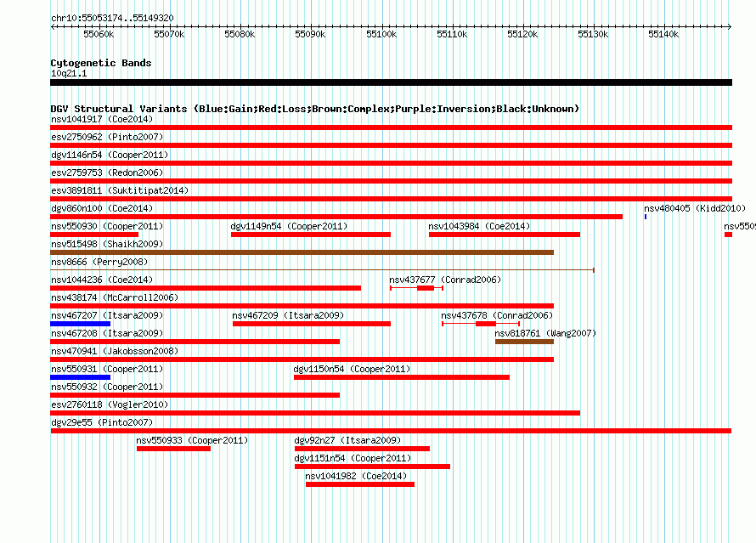Image resolution: width=756 pixels, height=543 pixels.
Task: Click the nsv480405 (Kidd2010) label
Action: pyautogui.click(x=695, y=208)
